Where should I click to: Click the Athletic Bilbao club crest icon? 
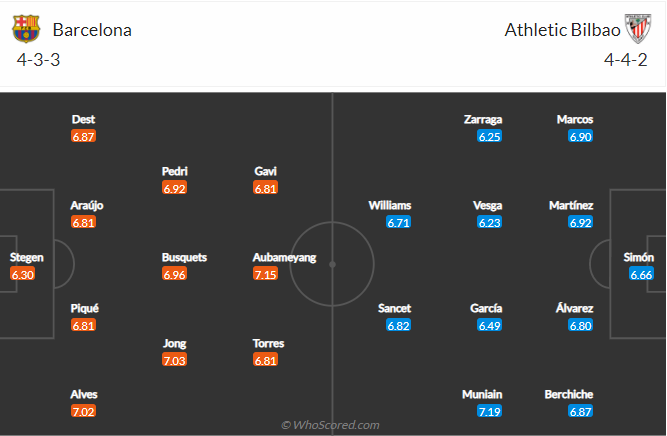pos(637,29)
